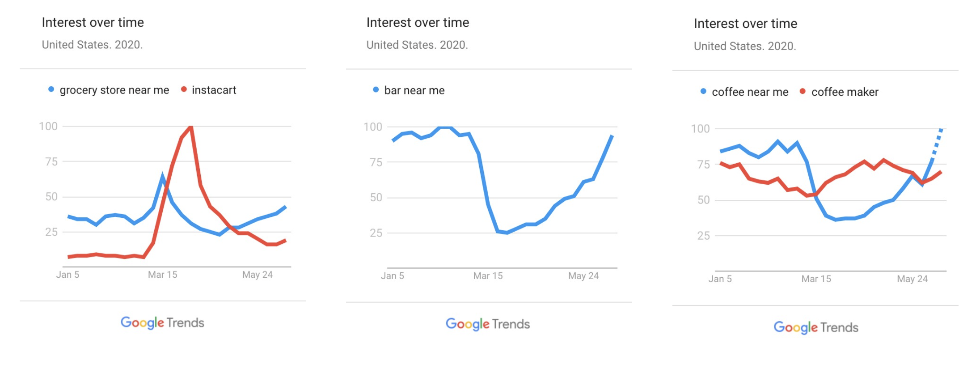The image size is (980, 373).
Task: Click the lowest point of the bar near me line
Action: pyautogui.click(x=507, y=233)
